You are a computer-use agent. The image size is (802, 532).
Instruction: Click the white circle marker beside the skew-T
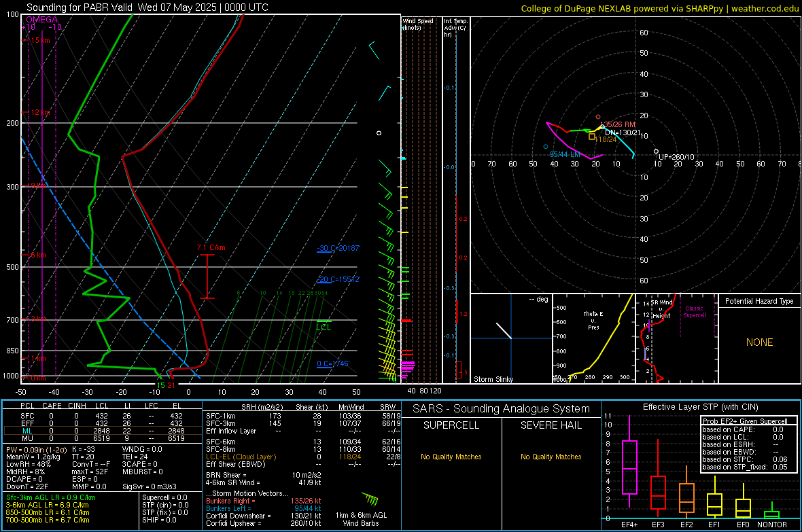point(379,133)
